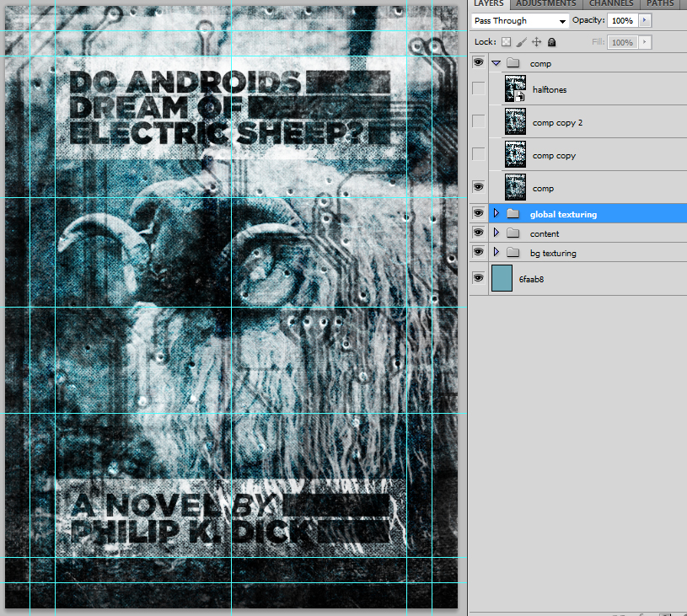
Task: Toggle Lock image pixels brush icon
Action: point(522,42)
